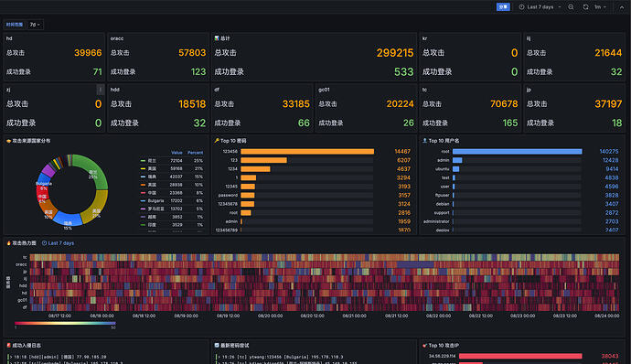Click the key icon of the Top 10 passwords panel

tap(217, 141)
